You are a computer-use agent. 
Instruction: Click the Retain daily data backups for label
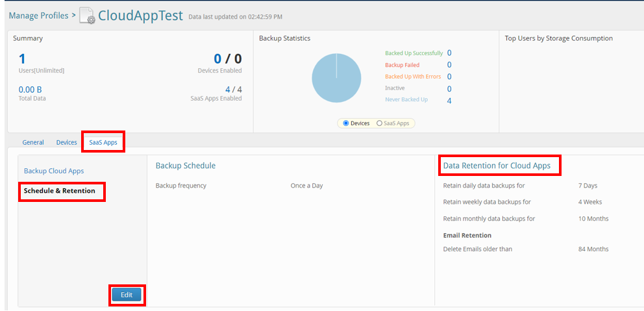coord(484,186)
